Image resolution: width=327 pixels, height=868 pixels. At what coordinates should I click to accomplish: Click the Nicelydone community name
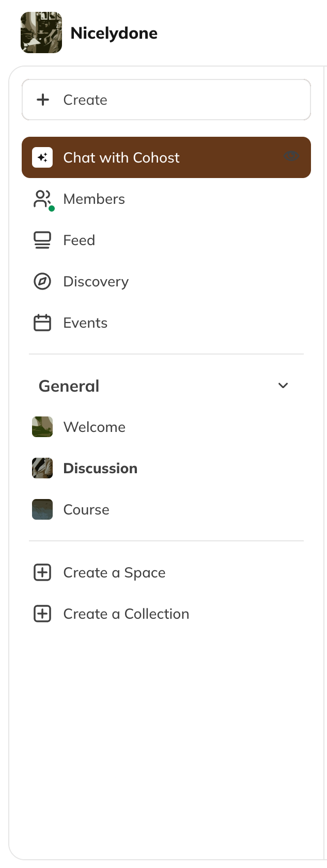(x=114, y=33)
